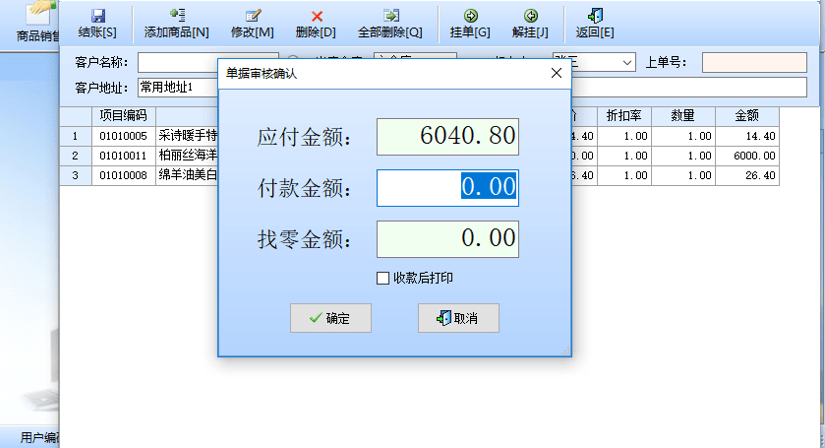Viewport: 825px width, 448px height.
Task: Open the 商品销售 sidebar icon
Action: [38, 22]
